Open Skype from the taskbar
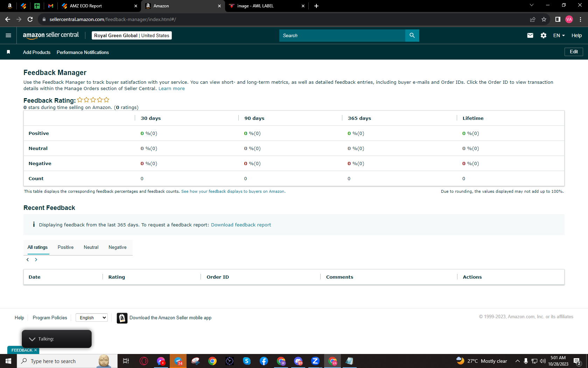The image size is (588, 368). pyautogui.click(x=247, y=361)
